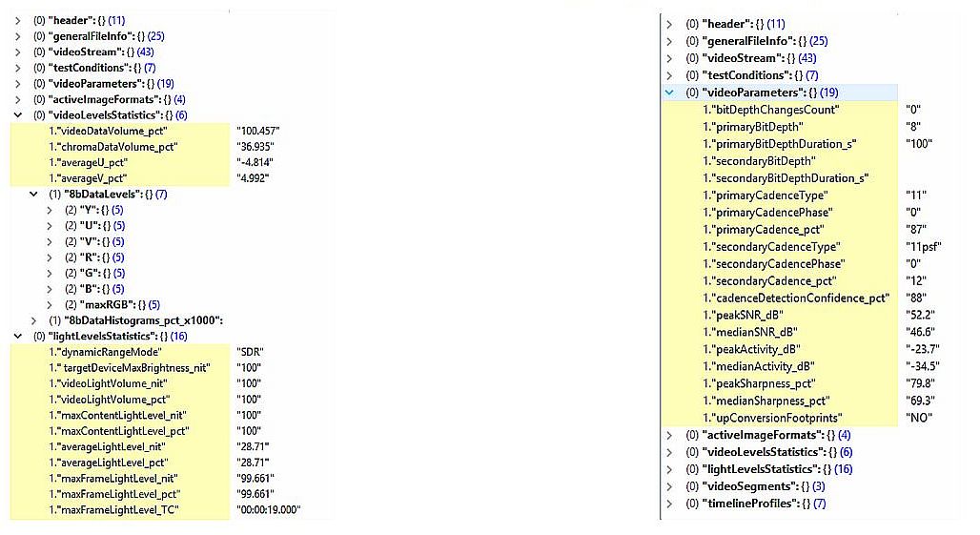980x535 pixels.
Task: Click the "00:00:19.000" timecode value
Action: (x=269, y=510)
